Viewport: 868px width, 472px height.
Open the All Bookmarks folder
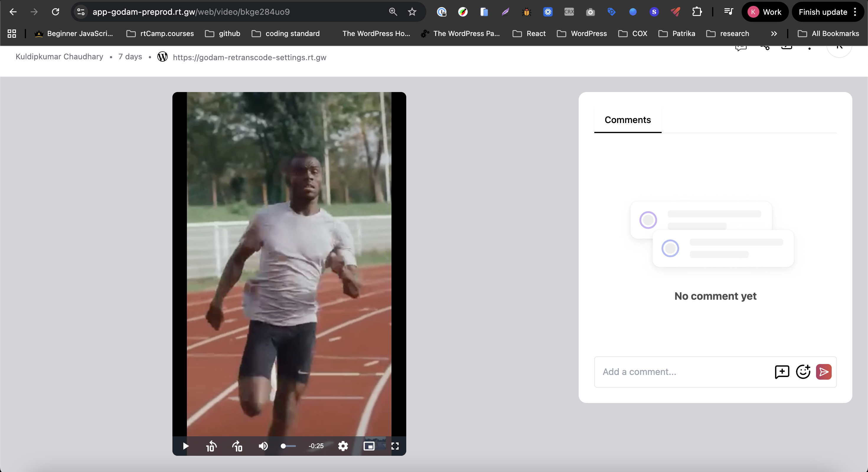pyautogui.click(x=828, y=34)
